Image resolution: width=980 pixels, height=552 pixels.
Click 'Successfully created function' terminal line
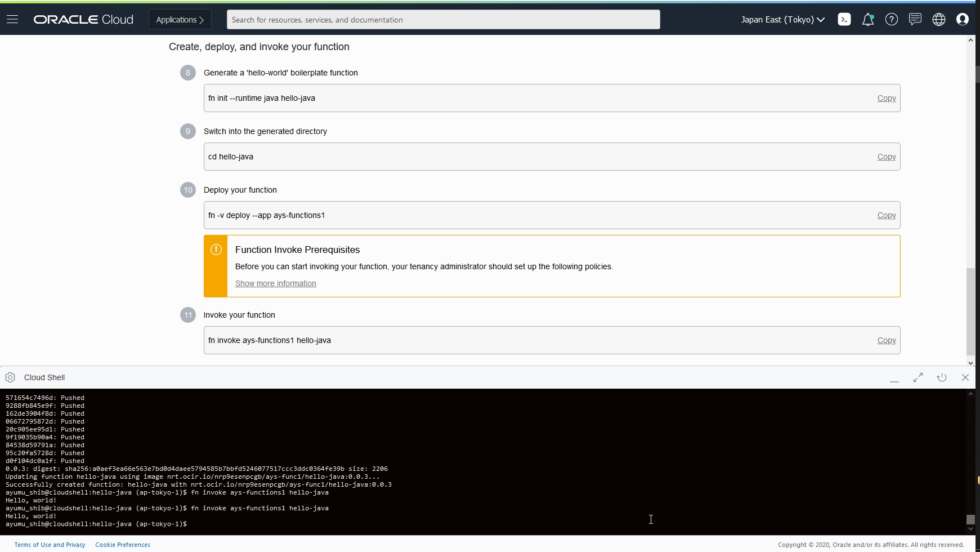point(199,484)
